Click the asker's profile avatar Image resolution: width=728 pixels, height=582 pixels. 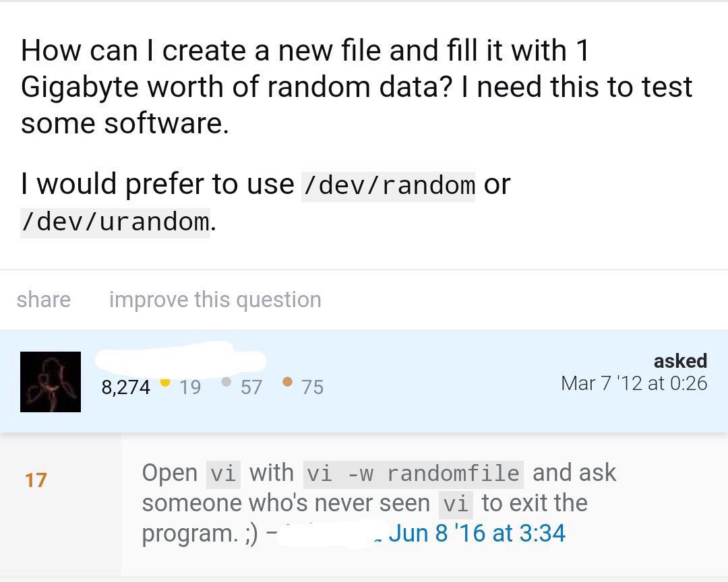pyautogui.click(x=50, y=381)
